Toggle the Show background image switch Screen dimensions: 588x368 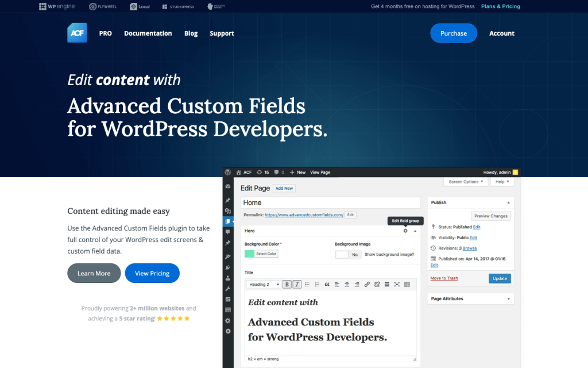point(347,255)
